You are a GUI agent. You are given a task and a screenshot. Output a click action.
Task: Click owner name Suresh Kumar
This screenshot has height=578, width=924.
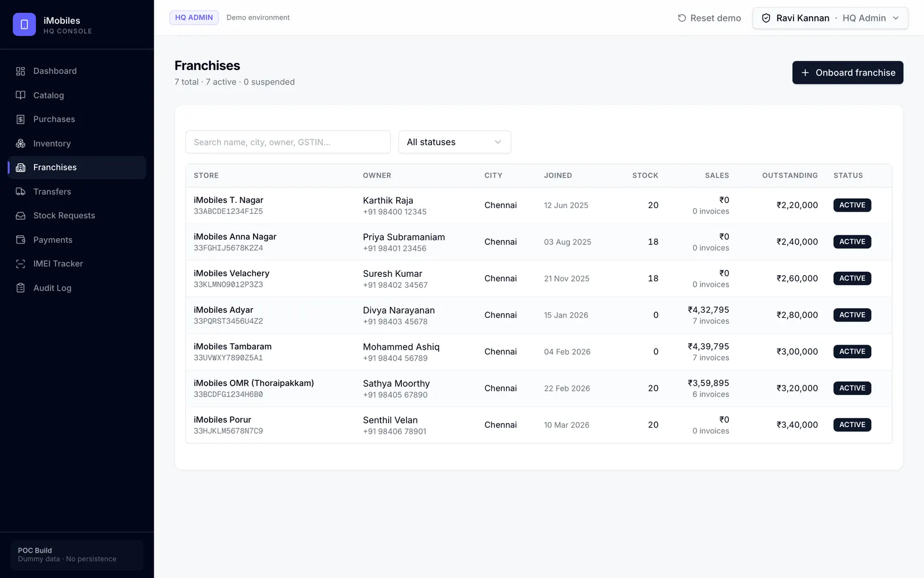click(393, 273)
